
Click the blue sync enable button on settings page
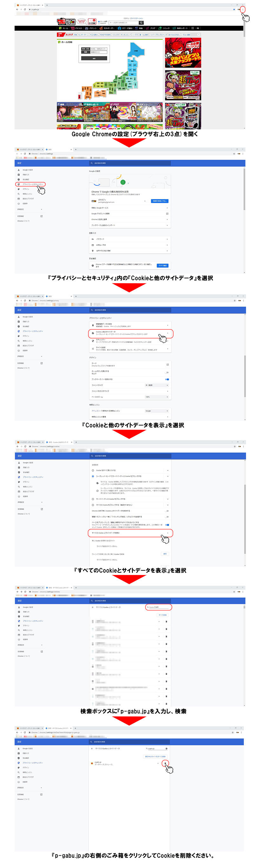click(159, 201)
